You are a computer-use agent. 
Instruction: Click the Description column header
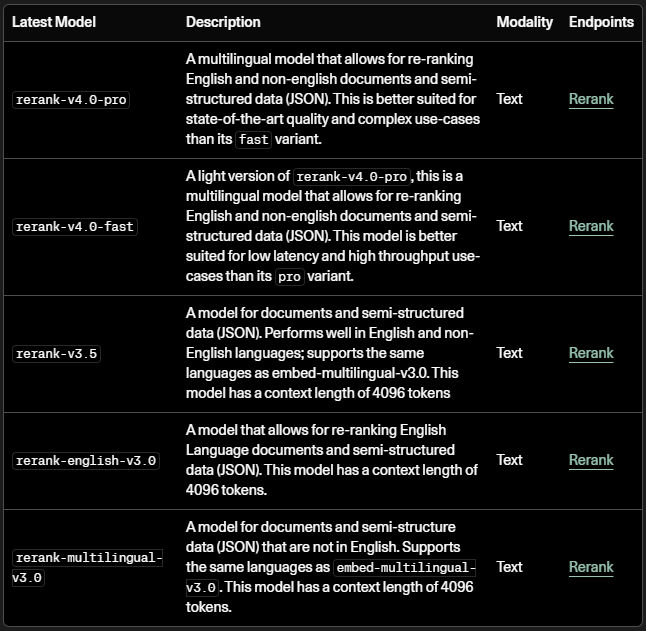point(223,22)
